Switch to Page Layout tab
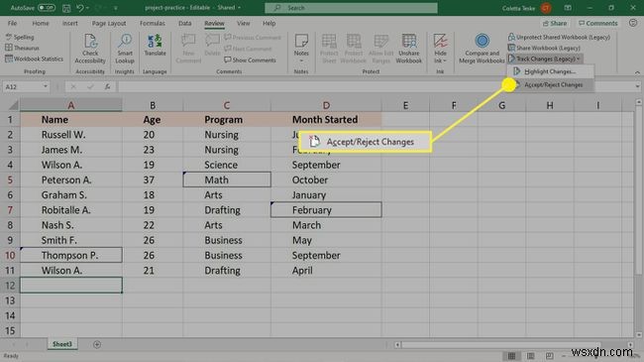Image resolution: width=644 pixels, height=362 pixels. click(x=109, y=23)
